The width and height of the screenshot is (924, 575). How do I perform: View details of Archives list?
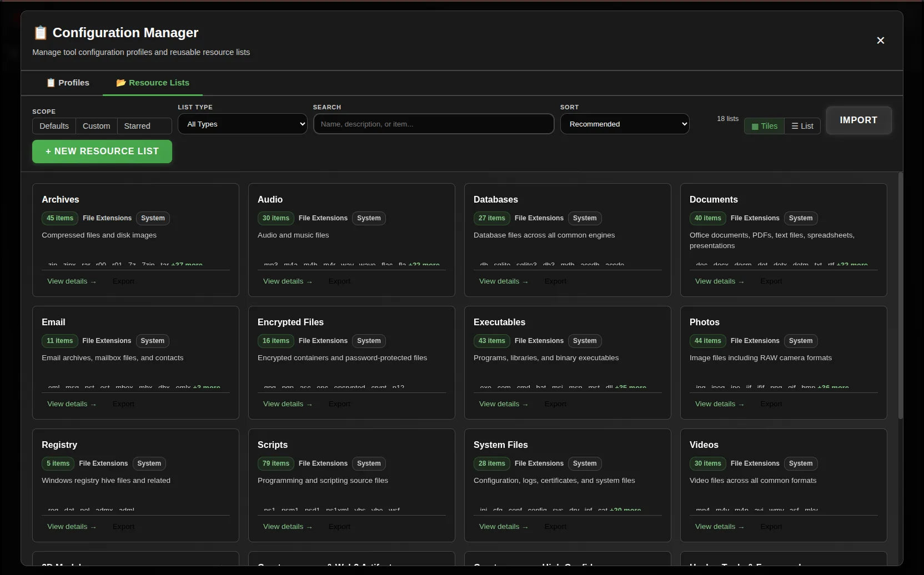tap(72, 281)
